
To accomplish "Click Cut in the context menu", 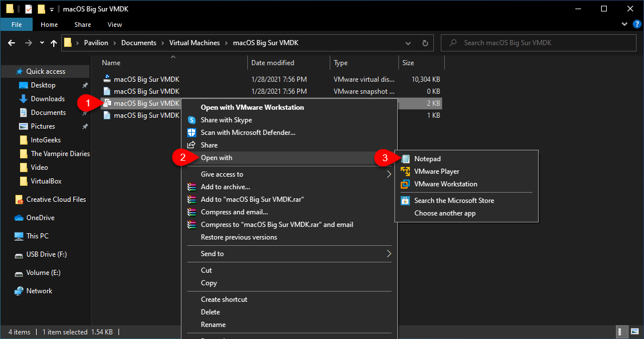I will pos(289,270).
